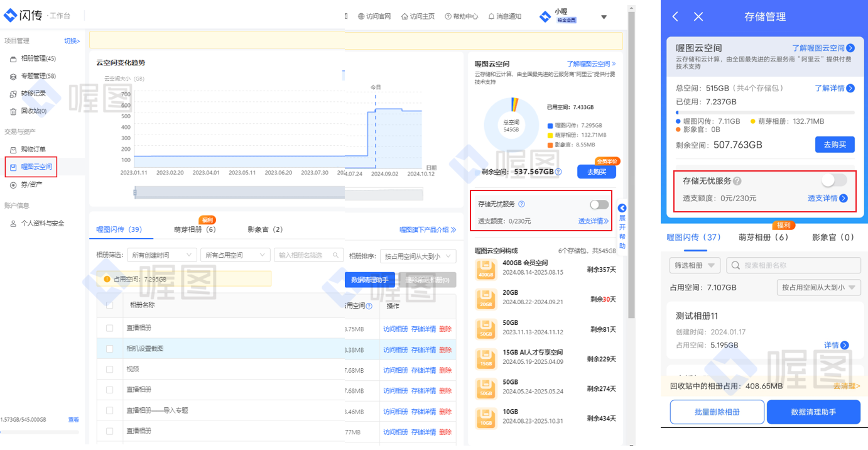The height and width of the screenshot is (450, 868).
Task: Click mobile close X in 存储管理
Action: pos(698,17)
